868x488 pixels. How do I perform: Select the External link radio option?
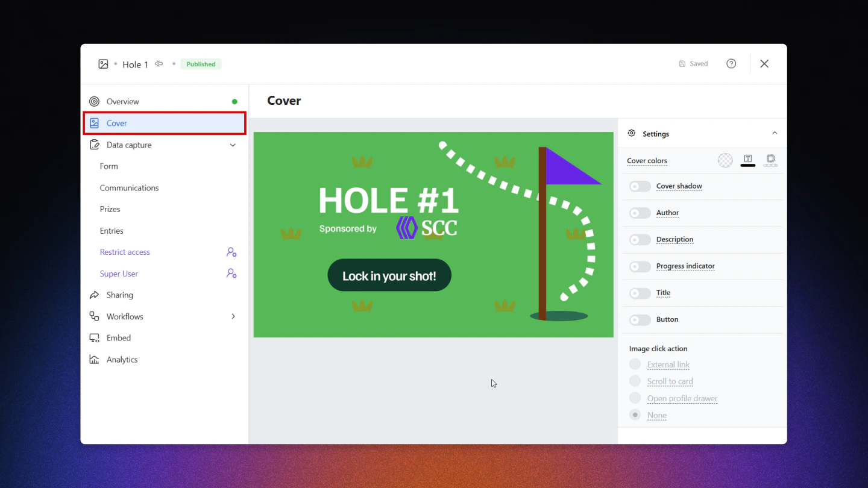pyautogui.click(x=635, y=364)
